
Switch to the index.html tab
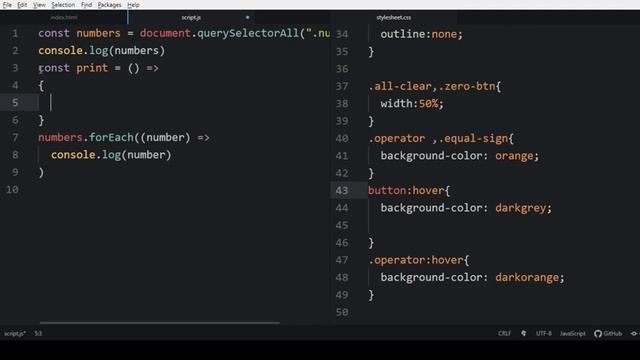[x=64, y=18]
